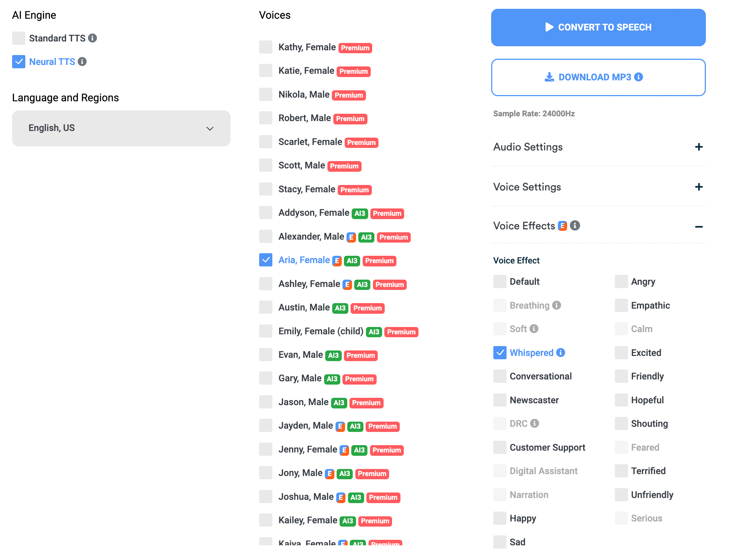Select the Aria Female voice
The width and height of the screenshot is (729, 560).
click(x=266, y=260)
